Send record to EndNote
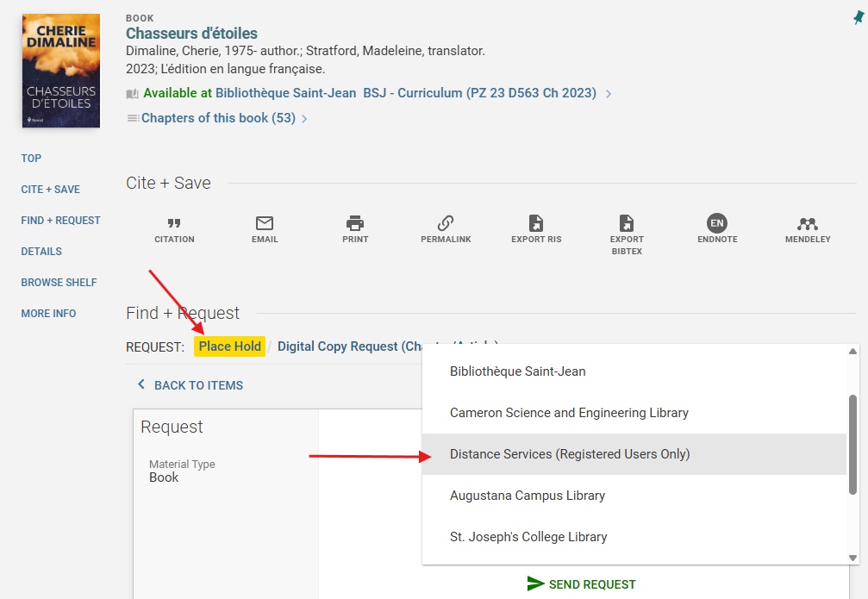Viewport: 868px width, 599px height. (x=717, y=224)
